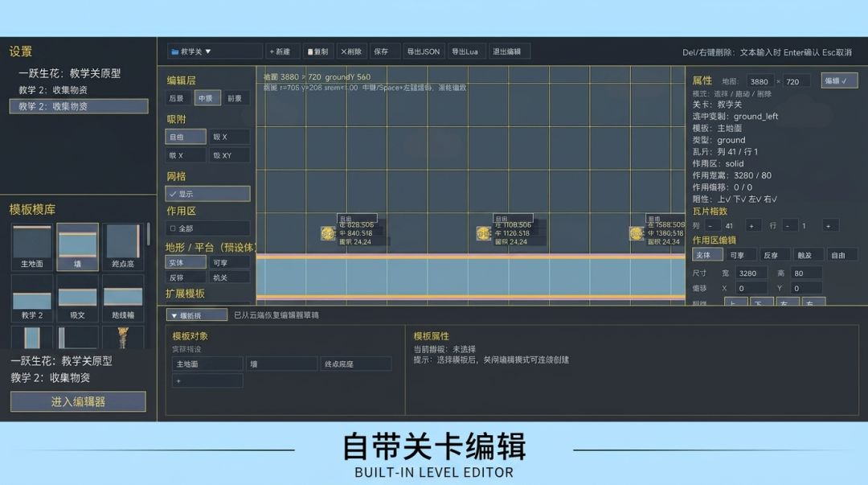The image size is (868, 485).
Task: Click the middle gold coin on the canvas
Action: [484, 233]
